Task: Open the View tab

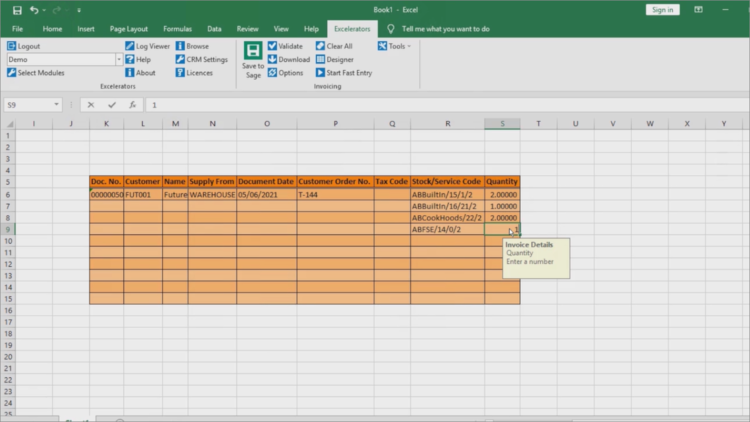Action: (x=281, y=29)
